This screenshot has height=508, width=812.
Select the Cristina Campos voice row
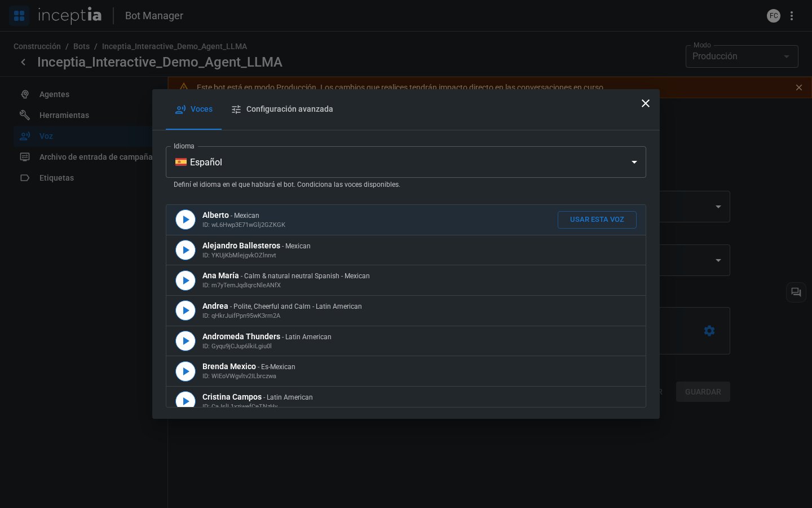406,397
